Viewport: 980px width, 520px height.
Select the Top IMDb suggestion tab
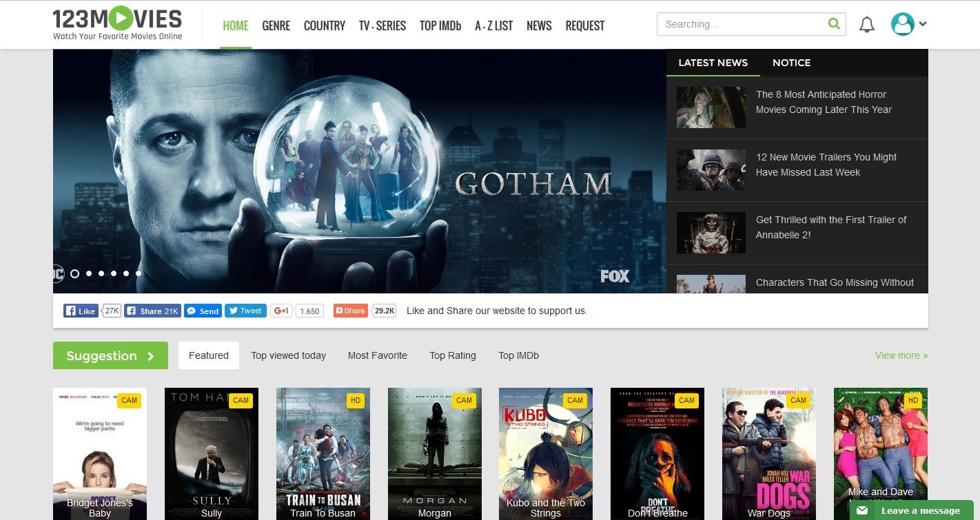(519, 355)
